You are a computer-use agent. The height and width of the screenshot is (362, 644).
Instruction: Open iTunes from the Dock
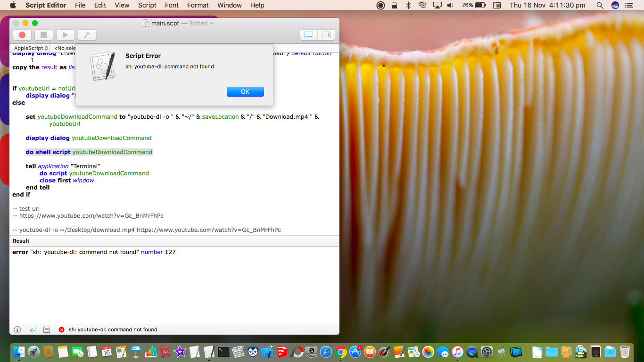(457, 352)
